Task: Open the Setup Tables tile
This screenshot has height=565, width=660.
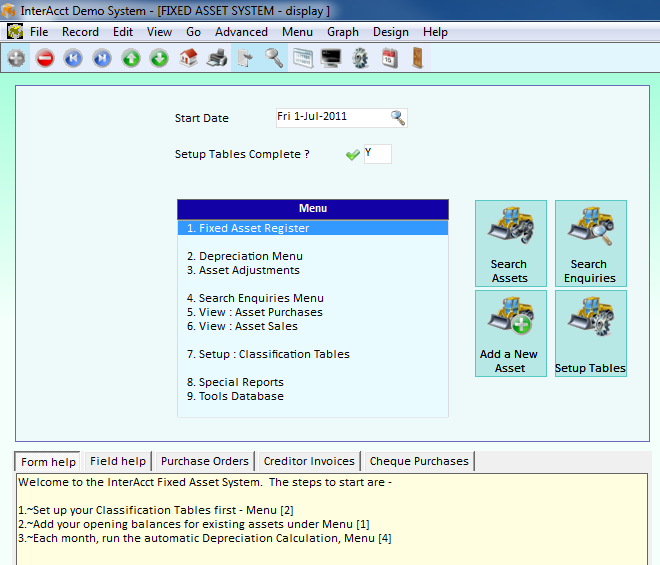Action: pyautogui.click(x=591, y=333)
